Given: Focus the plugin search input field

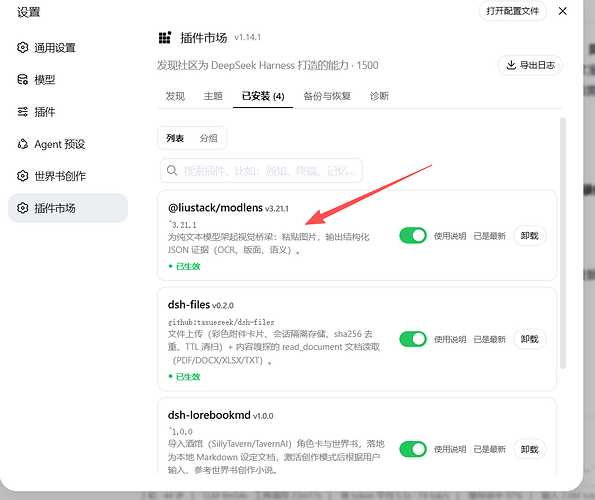Looking at the screenshot, I should [261, 170].
